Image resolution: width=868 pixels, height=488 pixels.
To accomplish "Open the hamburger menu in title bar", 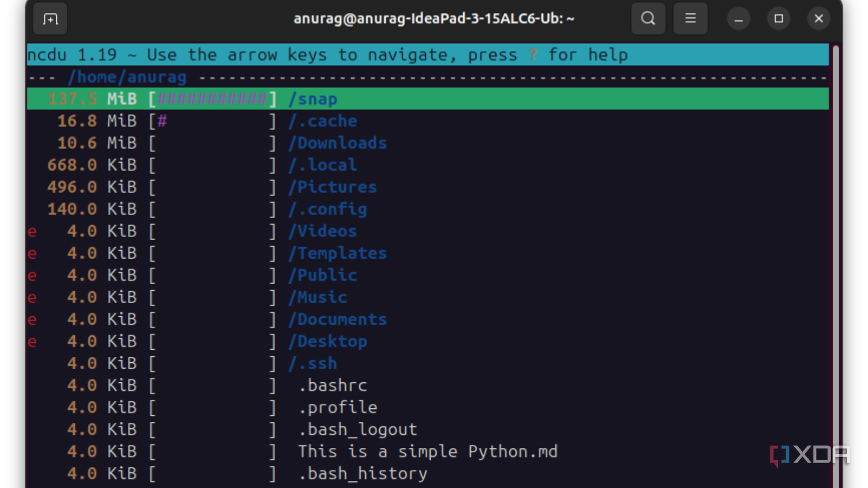I will coord(690,19).
